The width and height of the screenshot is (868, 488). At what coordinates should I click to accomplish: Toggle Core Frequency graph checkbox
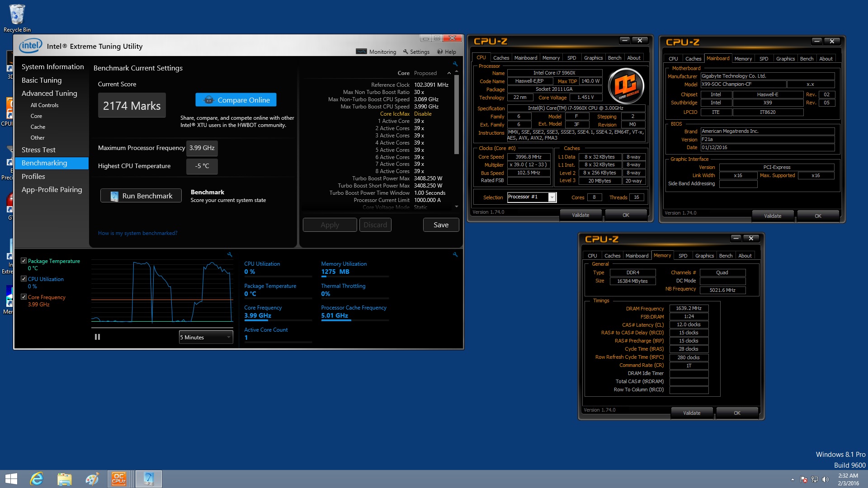24,297
